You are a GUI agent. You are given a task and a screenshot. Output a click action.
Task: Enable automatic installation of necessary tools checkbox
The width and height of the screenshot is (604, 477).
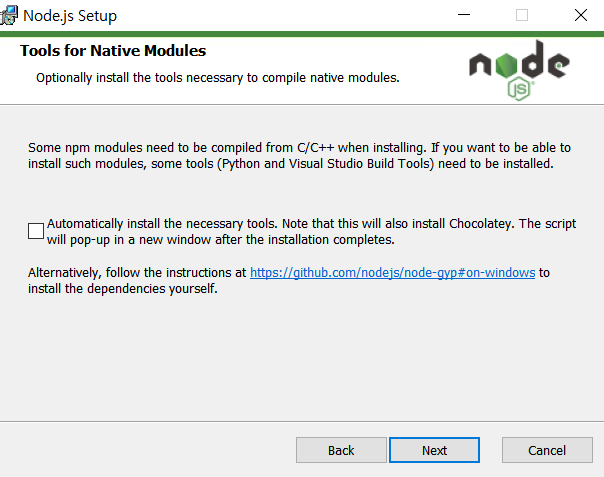[x=36, y=231]
